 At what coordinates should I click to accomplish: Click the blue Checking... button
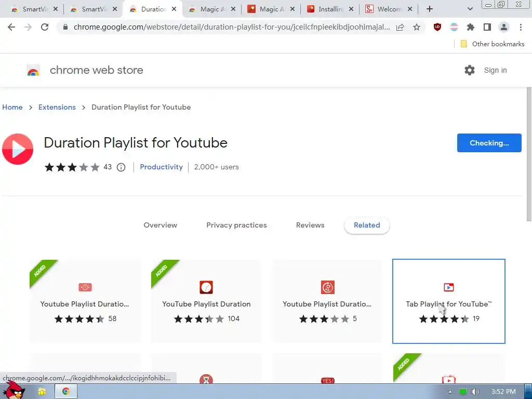click(489, 143)
